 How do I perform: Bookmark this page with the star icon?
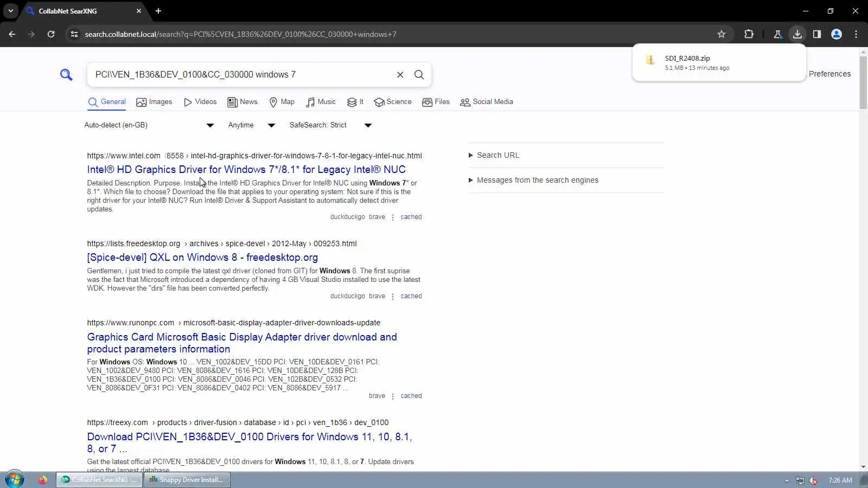[x=722, y=34]
